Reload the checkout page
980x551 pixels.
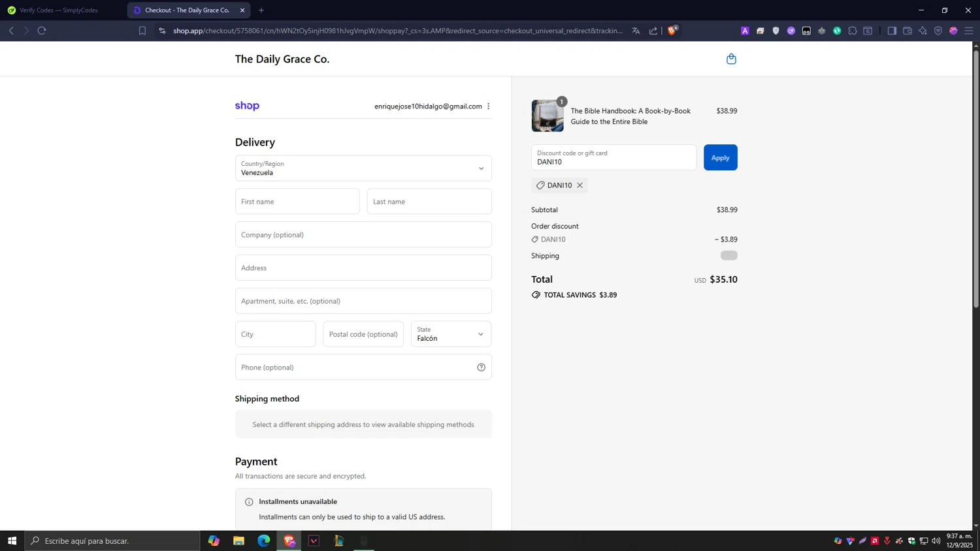click(x=42, y=31)
